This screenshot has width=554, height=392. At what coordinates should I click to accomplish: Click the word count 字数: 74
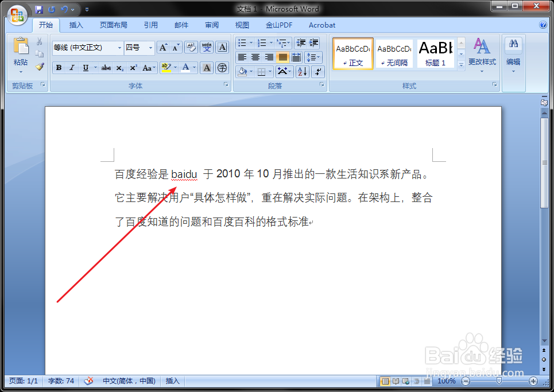tap(61, 381)
